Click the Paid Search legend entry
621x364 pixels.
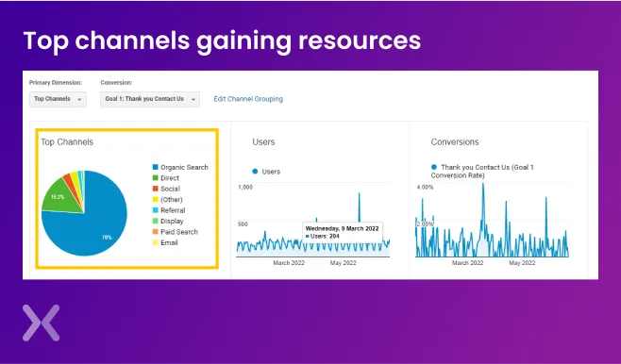point(176,232)
